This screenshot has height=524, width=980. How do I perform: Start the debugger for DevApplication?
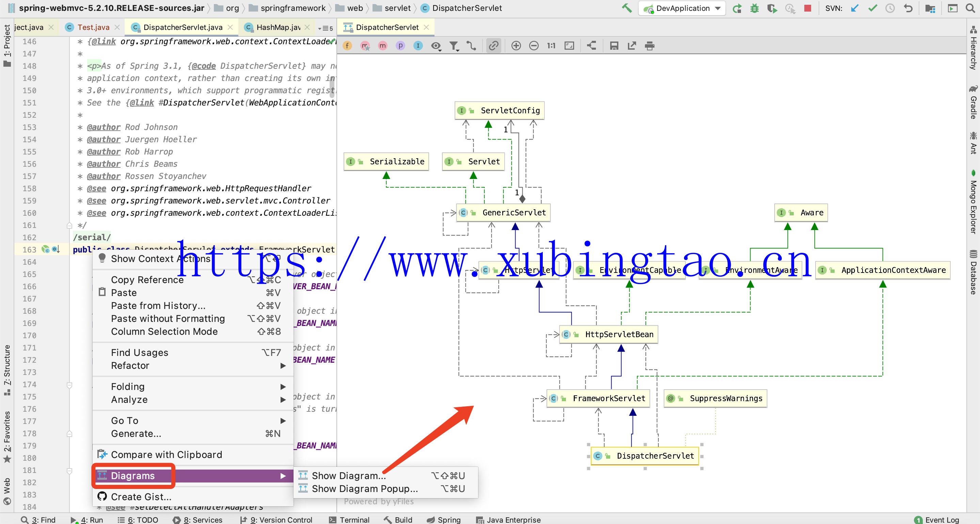[755, 8]
